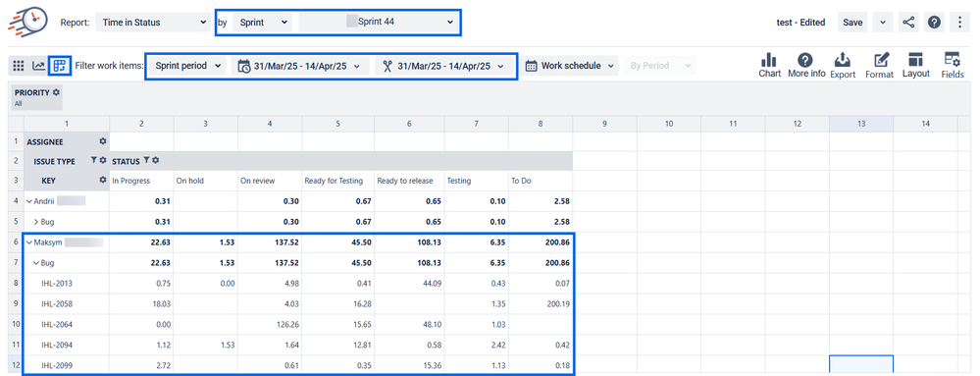The image size is (980, 376).
Task: Open the ASSIGNEE field gear settings
Action: tap(103, 142)
